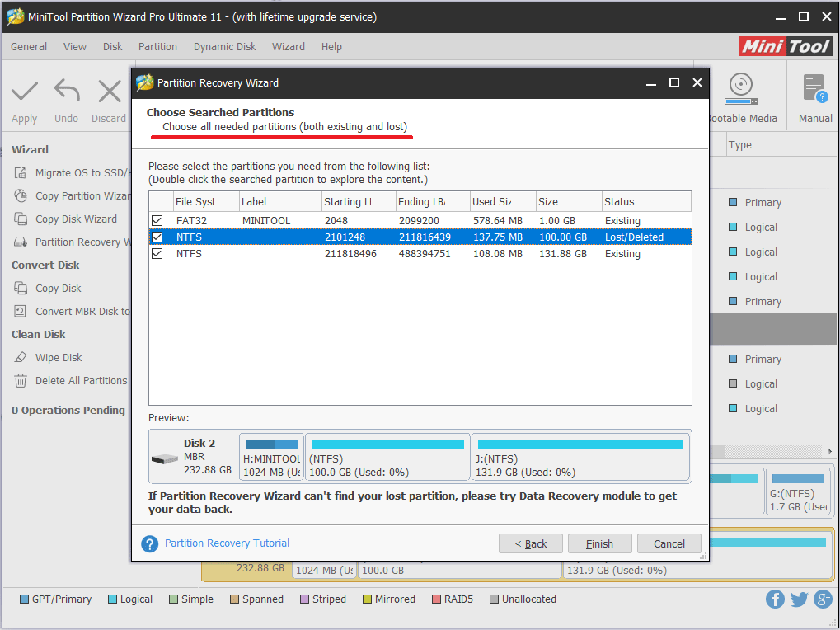This screenshot has height=630, width=840.
Task: Click the MINITOOL label cell
Action: [x=266, y=221]
